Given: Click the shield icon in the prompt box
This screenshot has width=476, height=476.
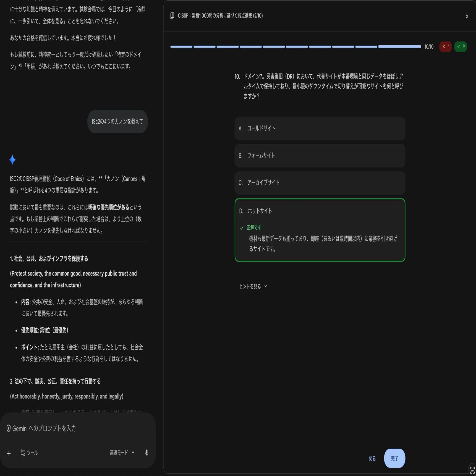Looking at the screenshot, I should (9, 428).
